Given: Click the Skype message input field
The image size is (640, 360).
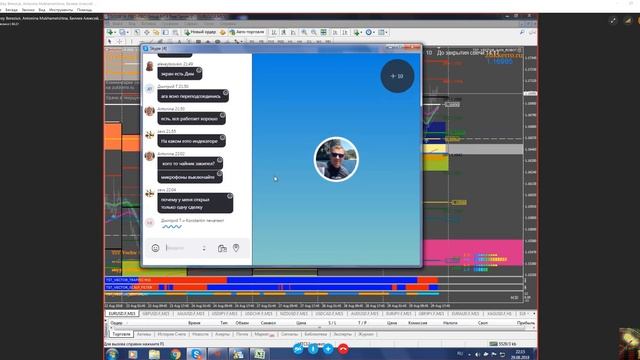Looking at the screenshot, I should (182, 248).
